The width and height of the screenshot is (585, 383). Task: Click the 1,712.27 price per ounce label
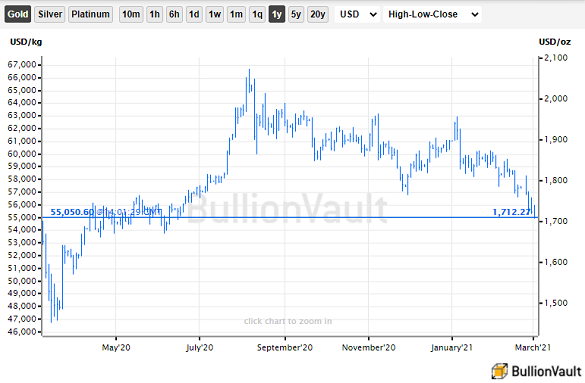pyautogui.click(x=512, y=212)
